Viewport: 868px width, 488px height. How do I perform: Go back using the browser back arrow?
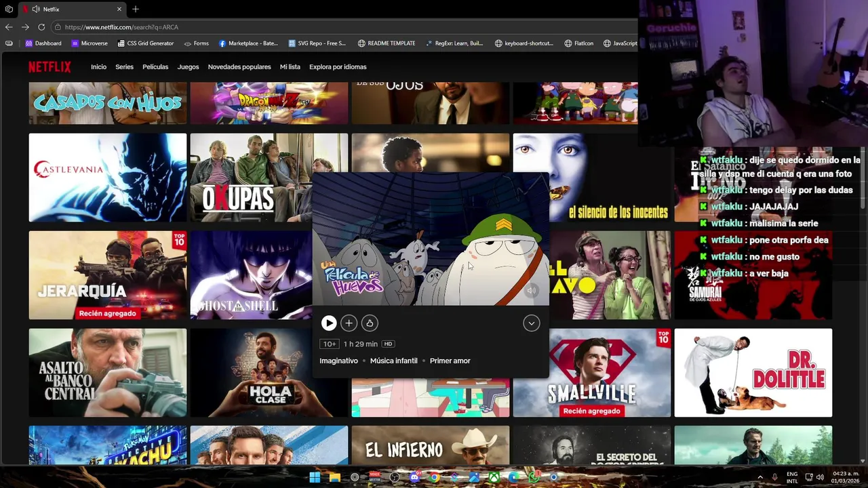coord(9,27)
